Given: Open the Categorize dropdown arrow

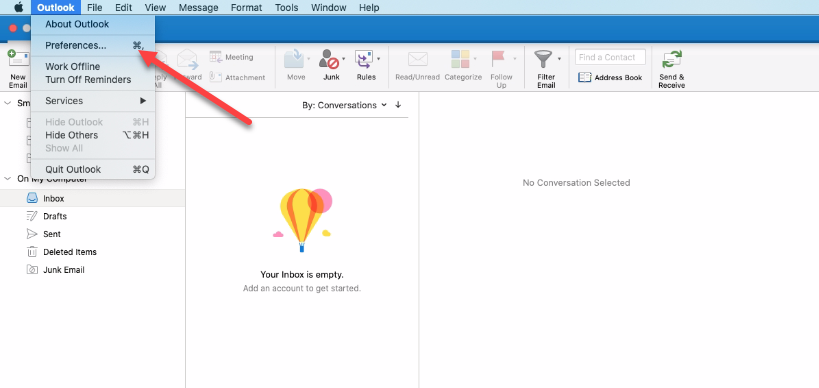Looking at the screenshot, I should click(475, 58).
